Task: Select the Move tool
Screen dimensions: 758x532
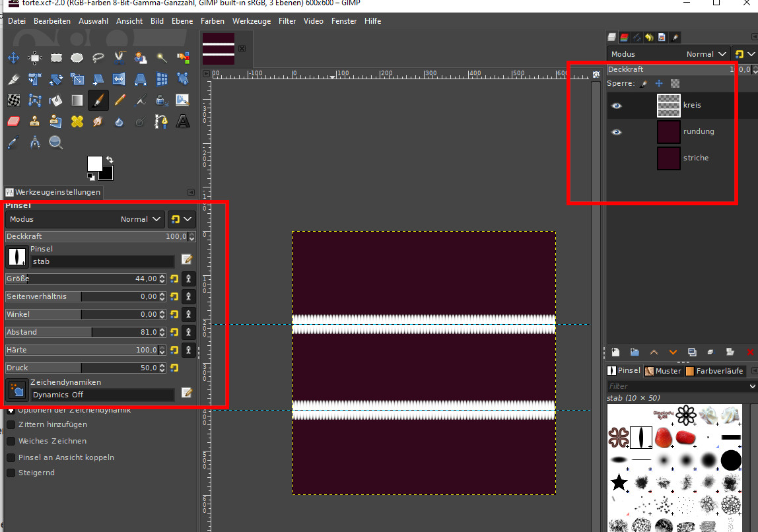Action: 13,58
